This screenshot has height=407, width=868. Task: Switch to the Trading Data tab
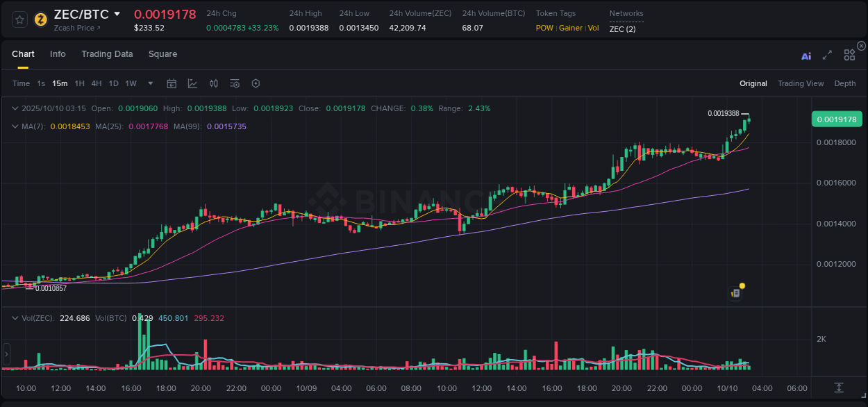[107, 53]
